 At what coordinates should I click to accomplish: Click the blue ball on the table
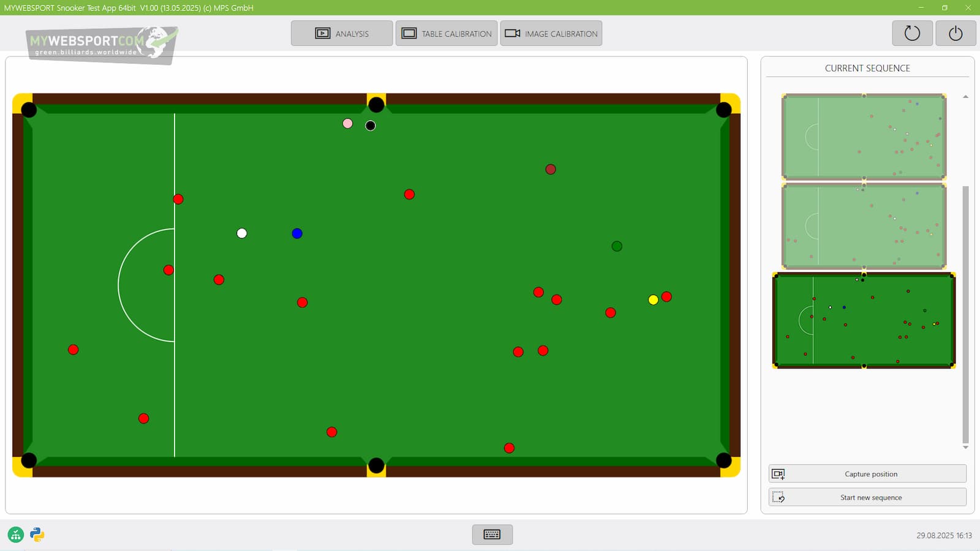coord(297,233)
